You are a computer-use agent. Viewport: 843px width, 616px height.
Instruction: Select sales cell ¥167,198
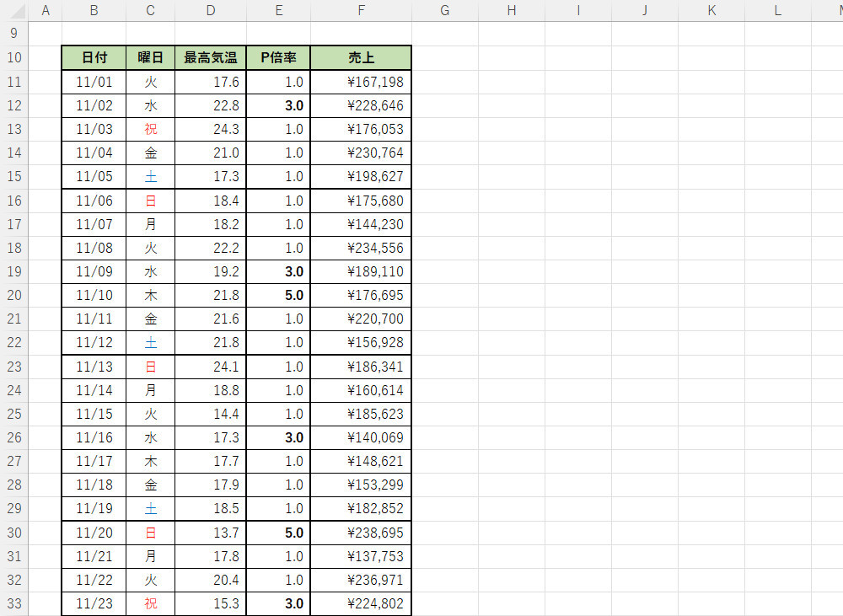(362, 82)
